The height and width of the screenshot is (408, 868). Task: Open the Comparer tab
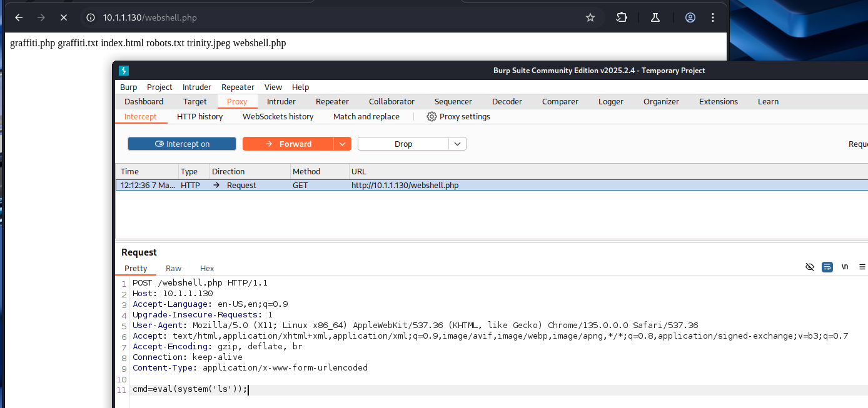pyautogui.click(x=560, y=101)
